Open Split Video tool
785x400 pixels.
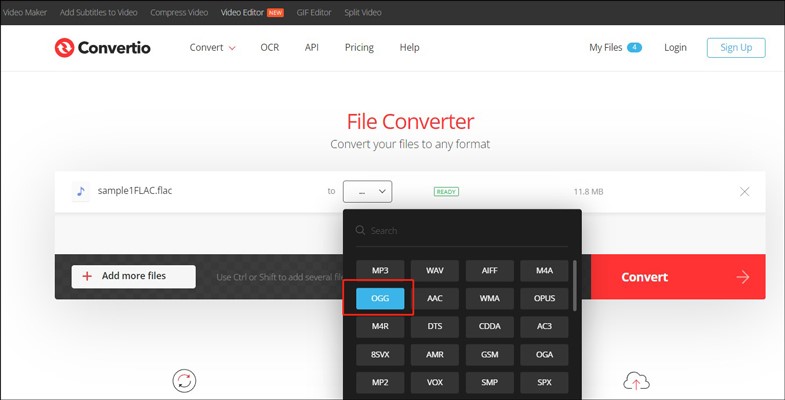[362, 13]
